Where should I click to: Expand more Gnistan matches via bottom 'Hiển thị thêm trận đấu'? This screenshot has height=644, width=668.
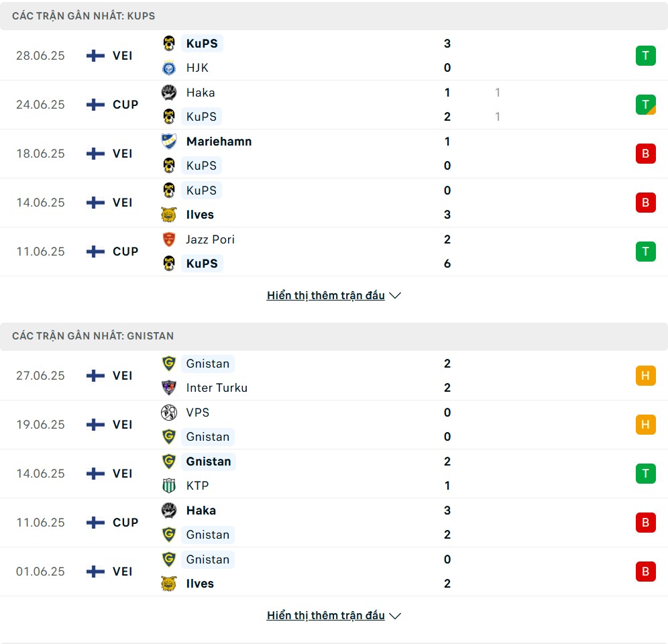tap(326, 615)
